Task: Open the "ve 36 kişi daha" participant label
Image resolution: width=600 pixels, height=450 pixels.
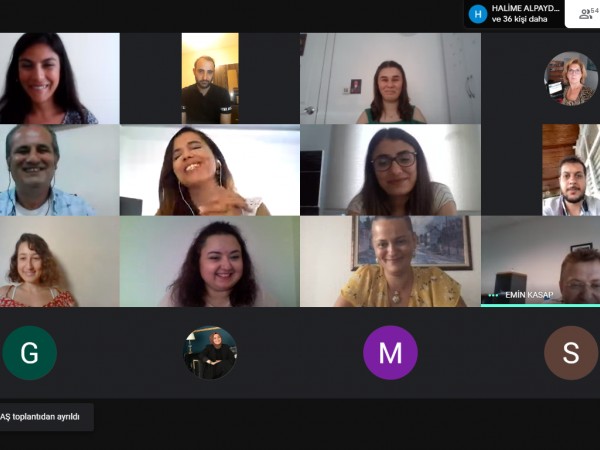Action: click(519, 19)
